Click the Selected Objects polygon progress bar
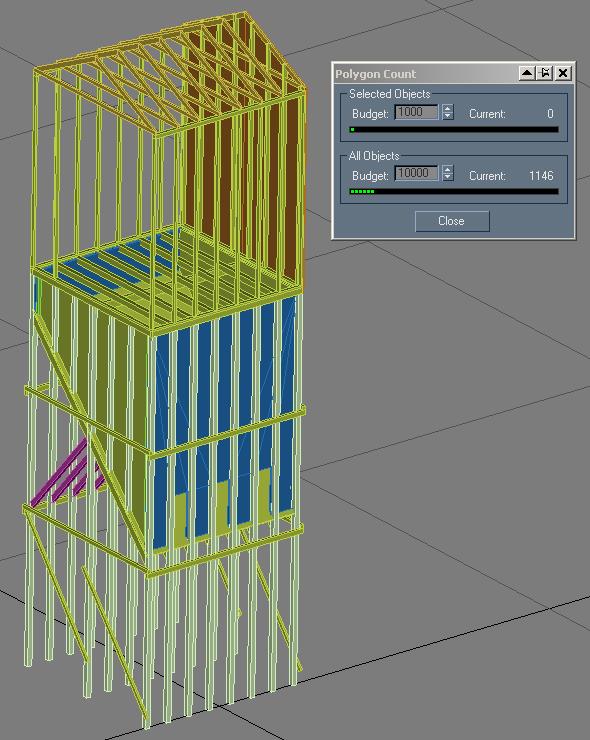This screenshot has width=590, height=740. (454, 129)
